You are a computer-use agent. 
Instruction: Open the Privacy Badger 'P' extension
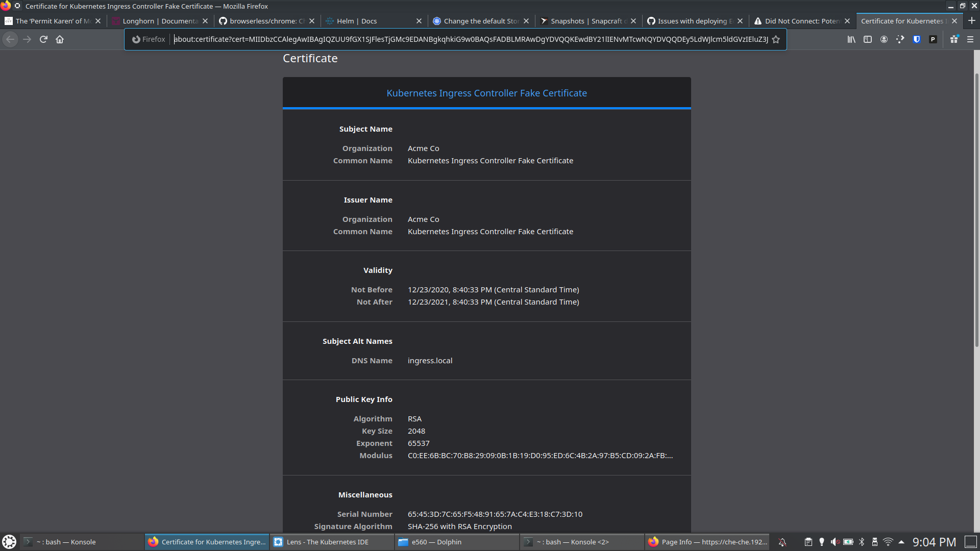coord(934,39)
